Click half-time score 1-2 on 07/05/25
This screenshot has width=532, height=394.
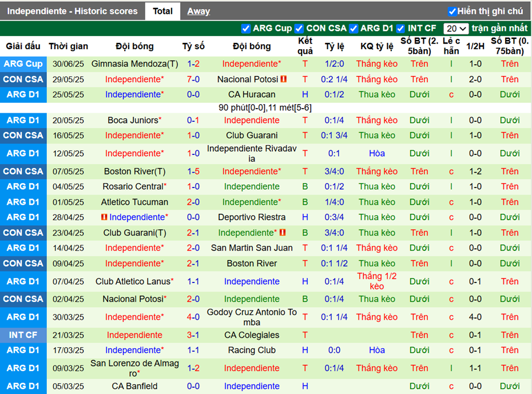pos(475,172)
